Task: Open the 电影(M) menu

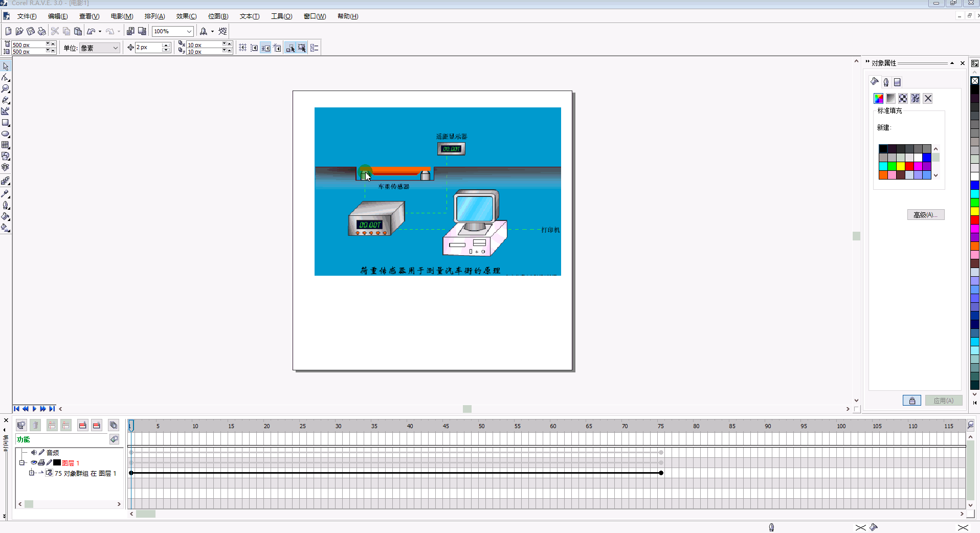Action: pos(122,16)
